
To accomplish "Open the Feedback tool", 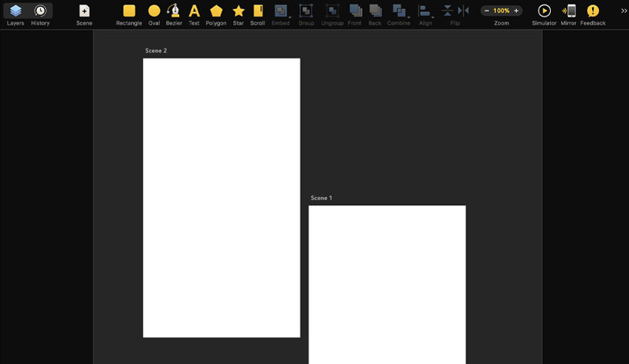I will [593, 15].
